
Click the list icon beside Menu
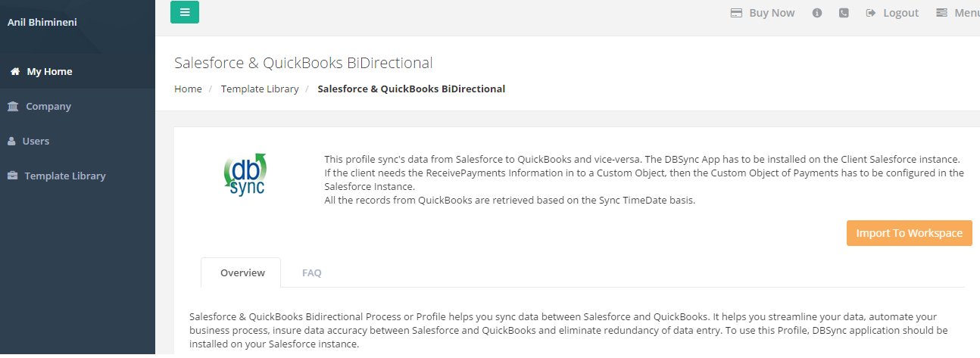coord(942,13)
